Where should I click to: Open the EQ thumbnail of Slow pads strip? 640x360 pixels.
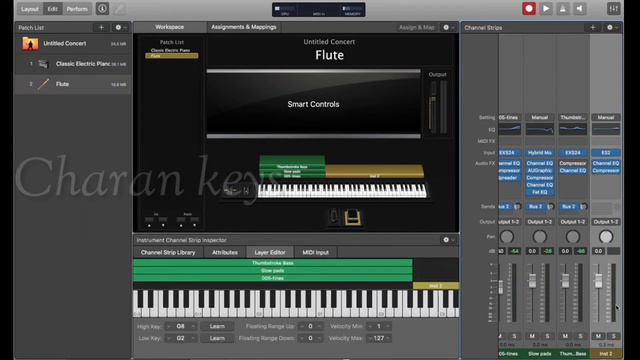[540, 129]
